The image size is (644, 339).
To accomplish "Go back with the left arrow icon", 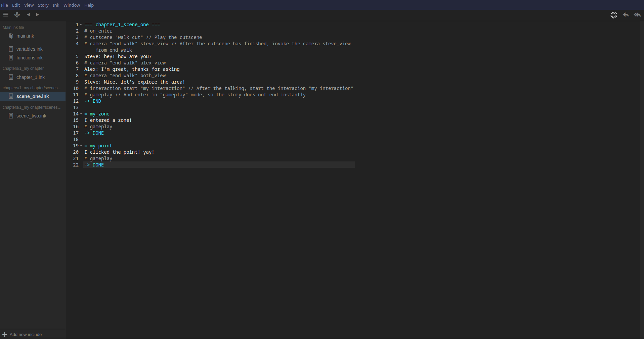I will (29, 15).
